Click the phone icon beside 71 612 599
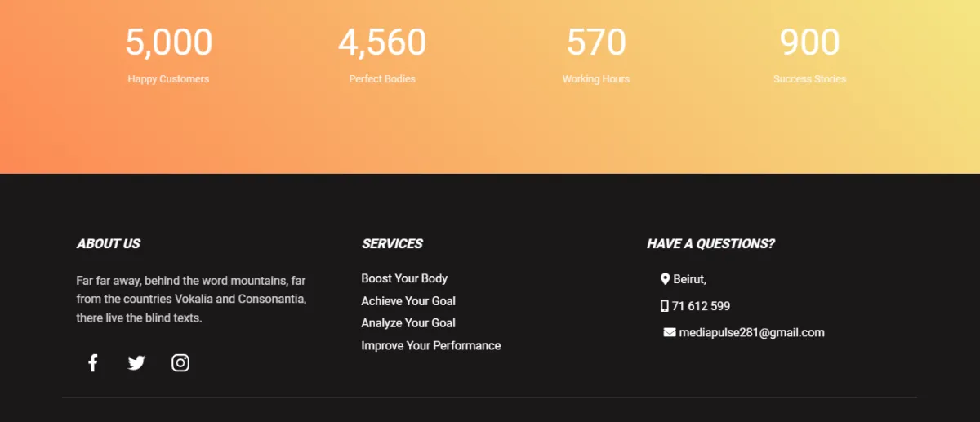 coord(664,306)
